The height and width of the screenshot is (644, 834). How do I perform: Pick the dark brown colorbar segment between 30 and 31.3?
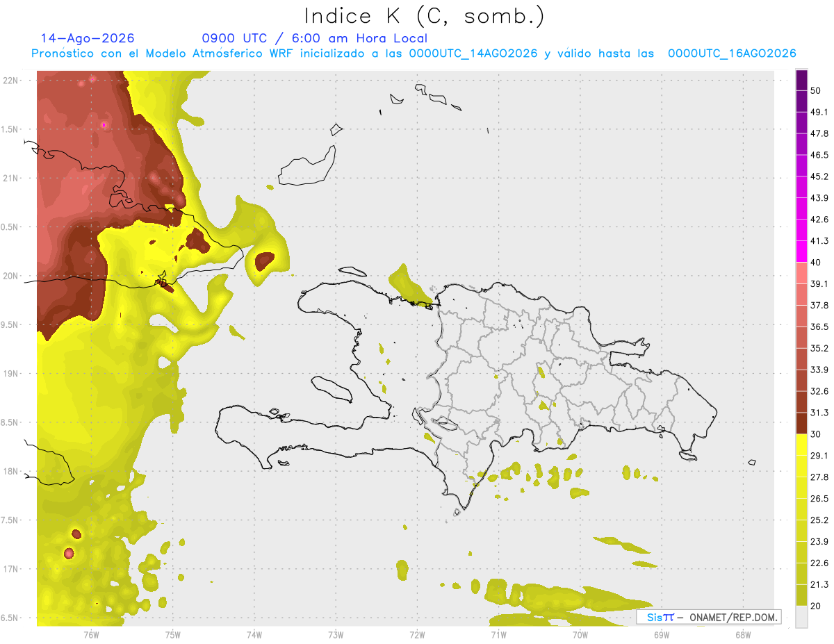[x=801, y=423]
